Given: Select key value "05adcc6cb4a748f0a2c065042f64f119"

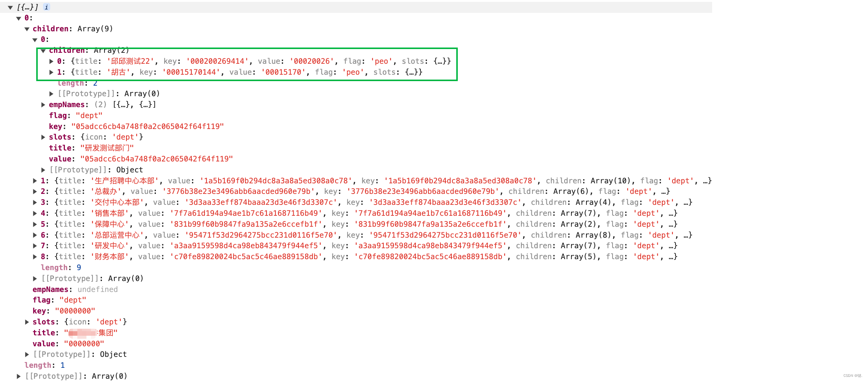Looking at the screenshot, I should tap(148, 126).
